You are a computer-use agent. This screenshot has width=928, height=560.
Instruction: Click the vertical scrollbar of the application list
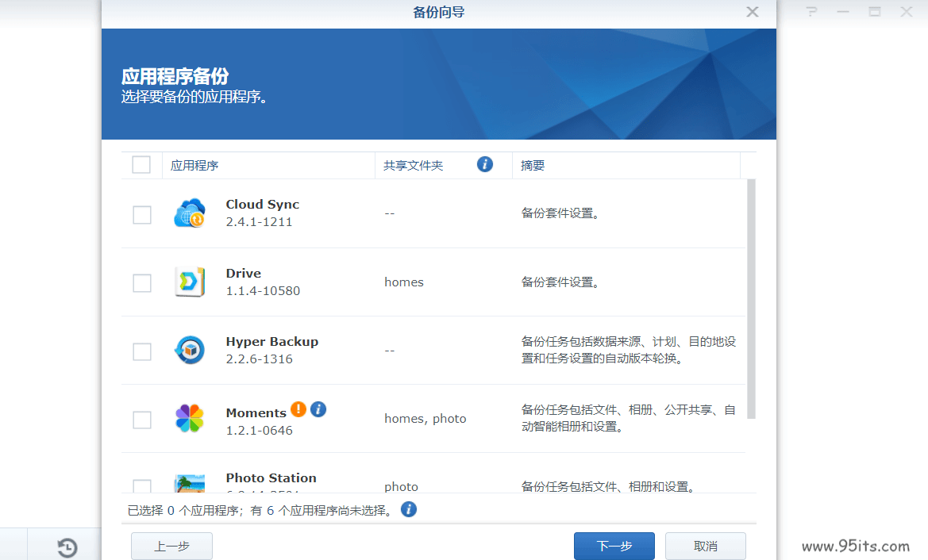[x=751, y=298]
